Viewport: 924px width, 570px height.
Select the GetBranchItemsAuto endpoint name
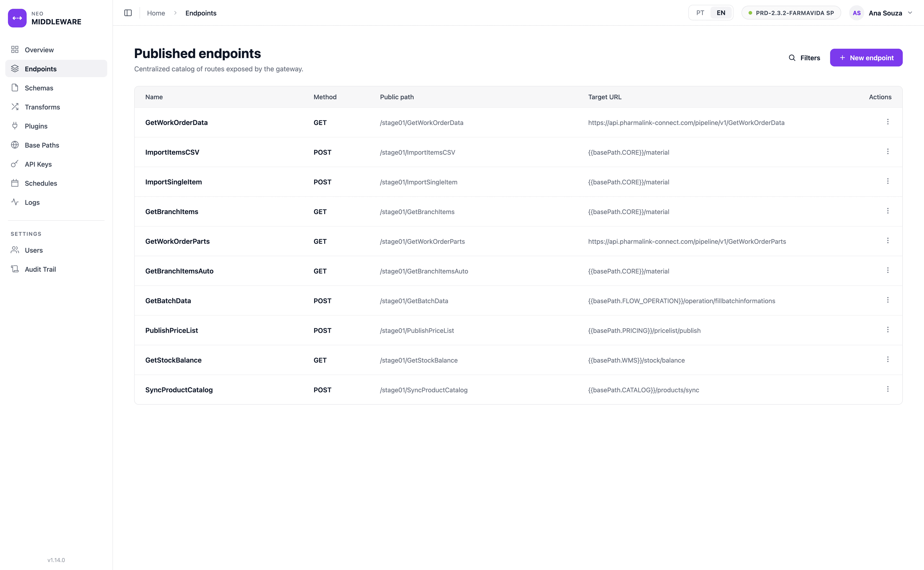[179, 271]
